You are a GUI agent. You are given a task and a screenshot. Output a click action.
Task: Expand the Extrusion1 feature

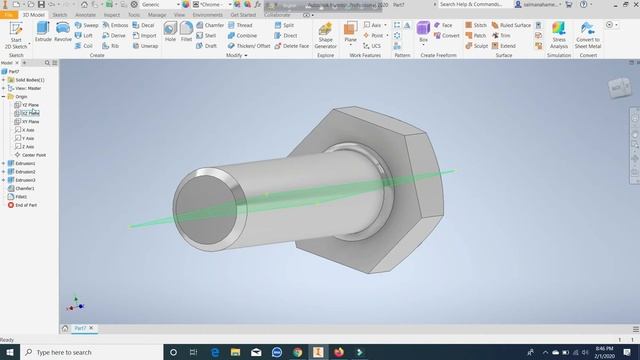click(x=4, y=163)
